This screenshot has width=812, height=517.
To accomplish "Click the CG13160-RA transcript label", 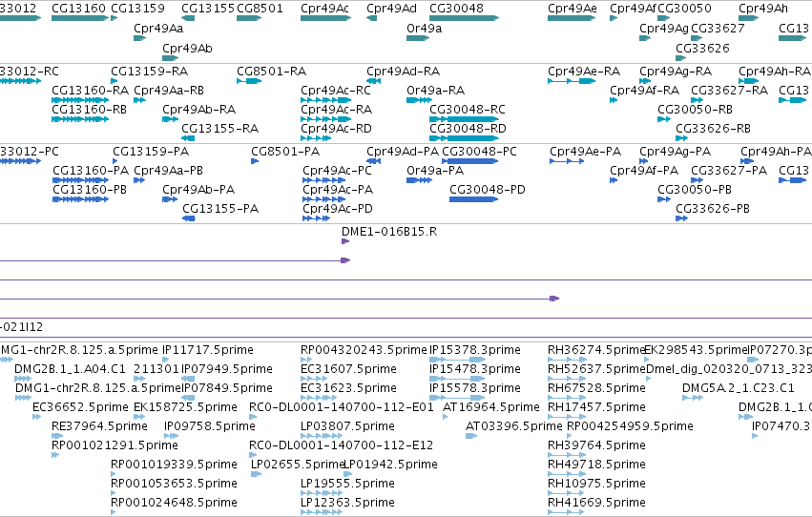I will point(90,90).
